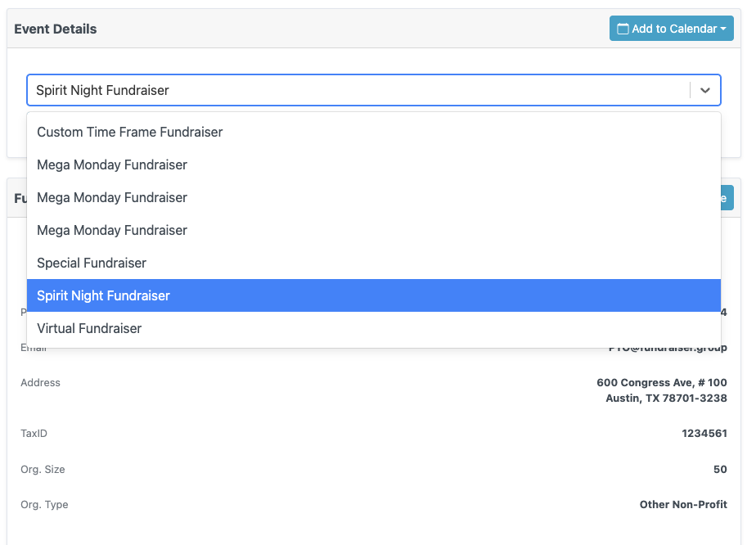Viewport: 756px width, 545px height.
Task: Click the Org. Type label
Action: coord(44,504)
